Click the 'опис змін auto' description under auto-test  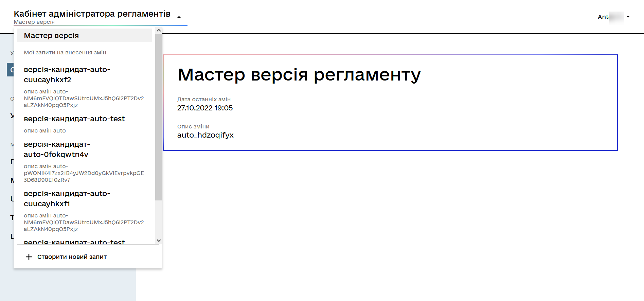(x=45, y=131)
